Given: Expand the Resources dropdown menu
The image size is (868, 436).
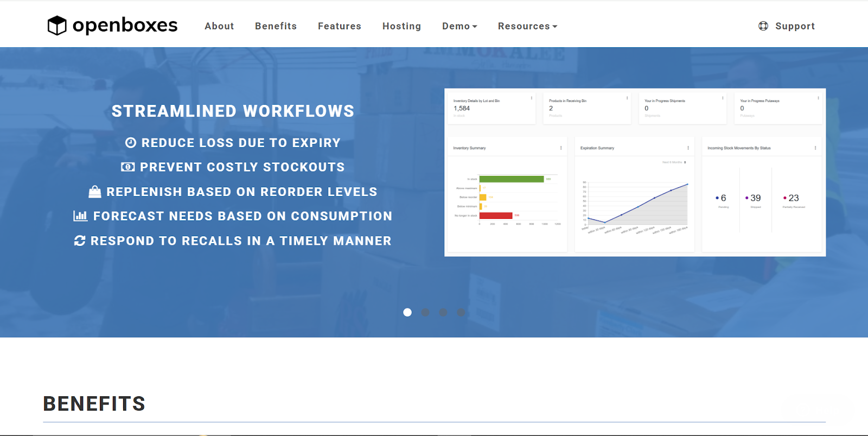Looking at the screenshot, I should click(527, 26).
